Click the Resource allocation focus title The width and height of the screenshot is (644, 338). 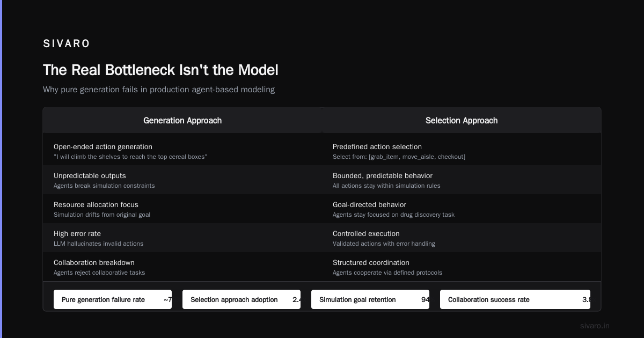point(96,205)
